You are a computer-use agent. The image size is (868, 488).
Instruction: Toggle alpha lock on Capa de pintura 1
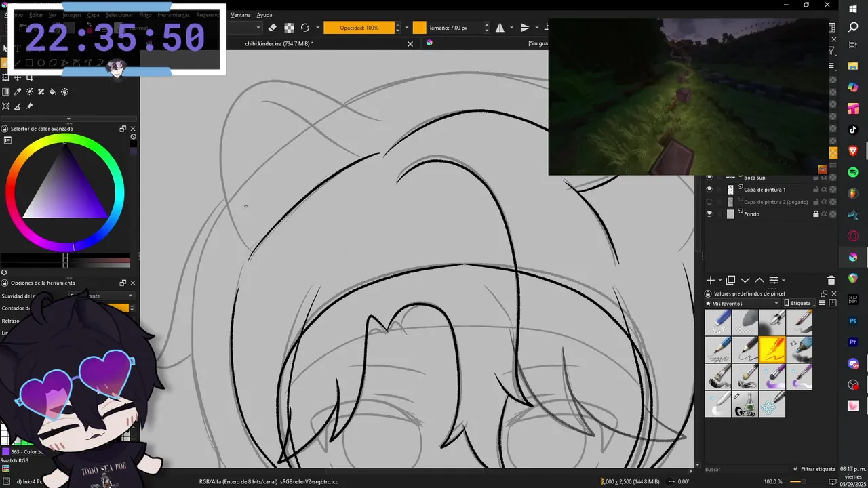825,190
